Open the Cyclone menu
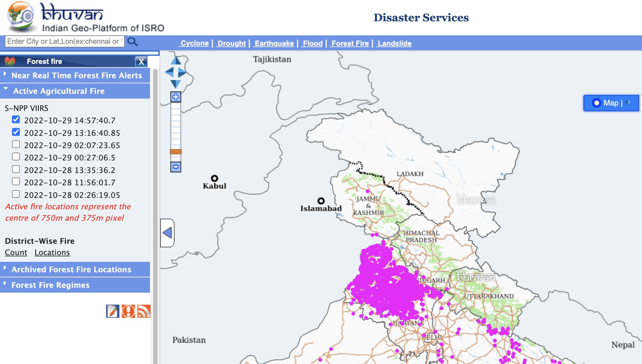This screenshot has width=642, height=364. point(194,43)
